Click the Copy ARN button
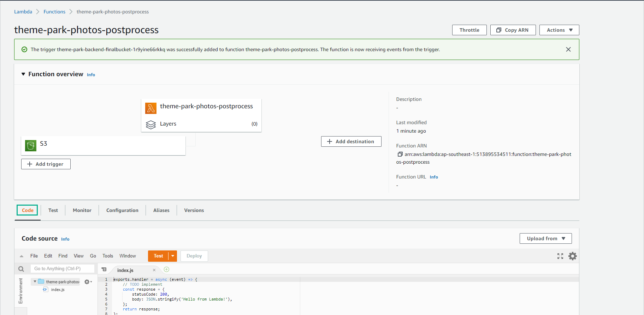This screenshot has width=644, height=315. click(513, 30)
